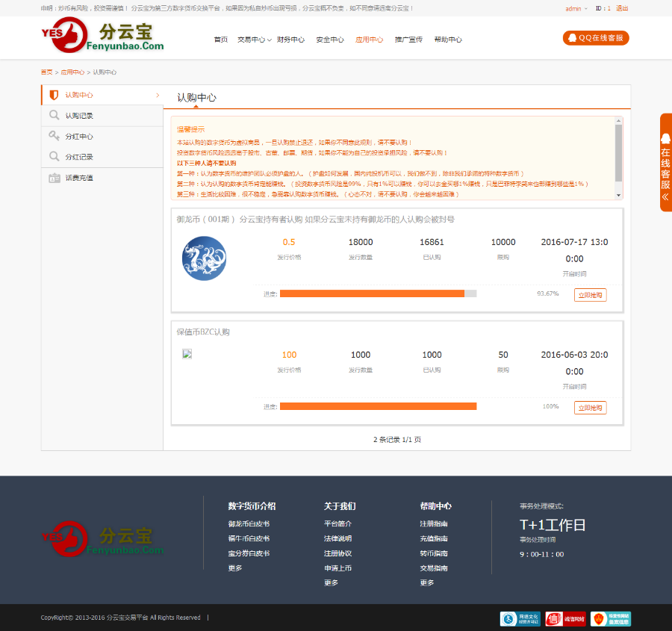Open 帮助中心 in the top navigation

tap(448, 40)
